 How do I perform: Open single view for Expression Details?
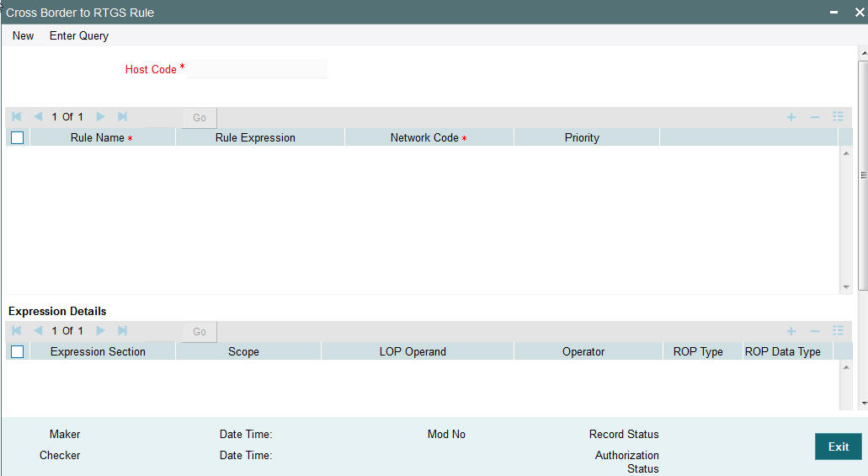(838, 330)
